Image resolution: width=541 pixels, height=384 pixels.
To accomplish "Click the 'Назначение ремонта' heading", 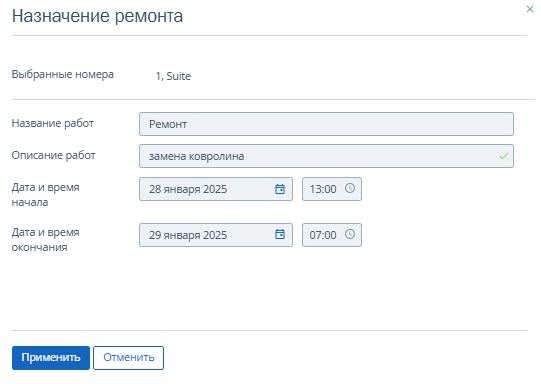I will pyautogui.click(x=97, y=16).
